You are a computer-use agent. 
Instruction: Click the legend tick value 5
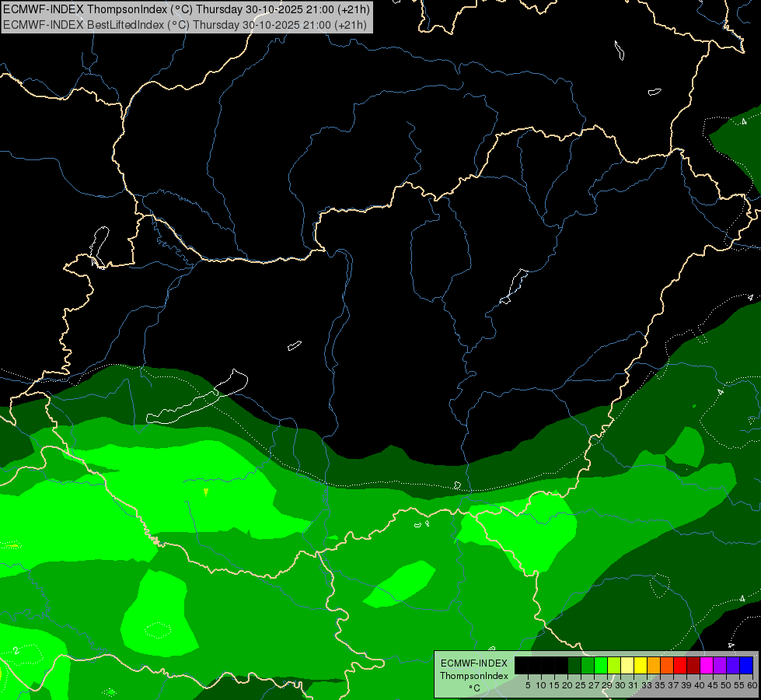point(528,685)
